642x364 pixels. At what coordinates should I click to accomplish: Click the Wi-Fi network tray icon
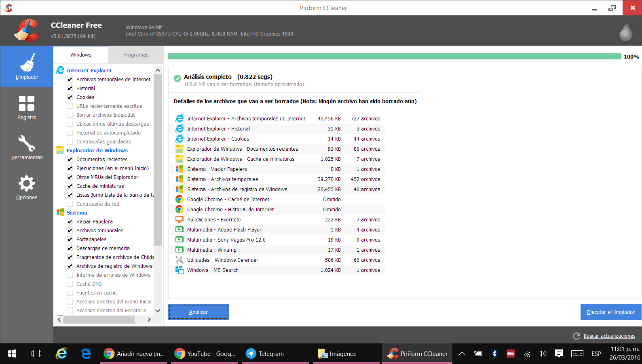(527, 354)
